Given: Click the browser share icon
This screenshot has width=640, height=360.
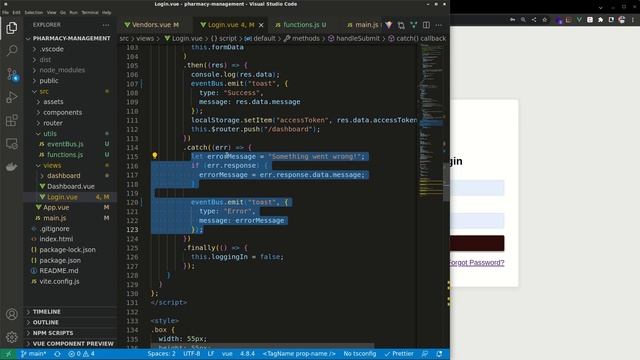Looking at the screenshot, I should [534, 20].
